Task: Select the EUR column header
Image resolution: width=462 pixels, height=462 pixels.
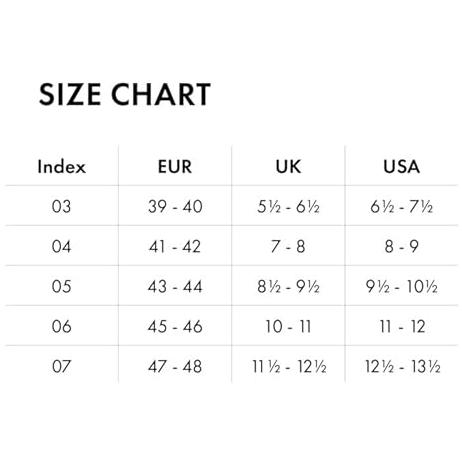Action: point(175,166)
